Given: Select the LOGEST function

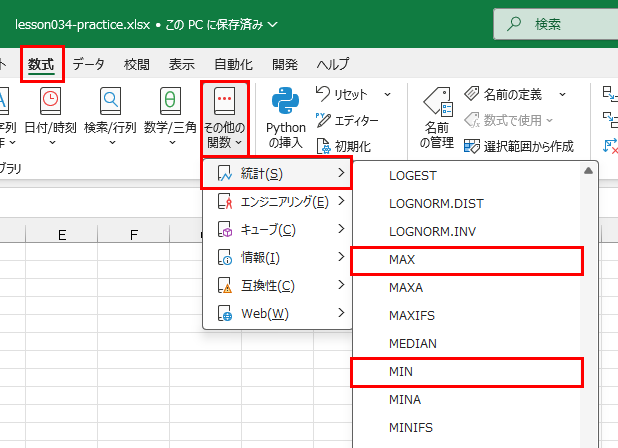Looking at the screenshot, I should (x=467, y=175).
